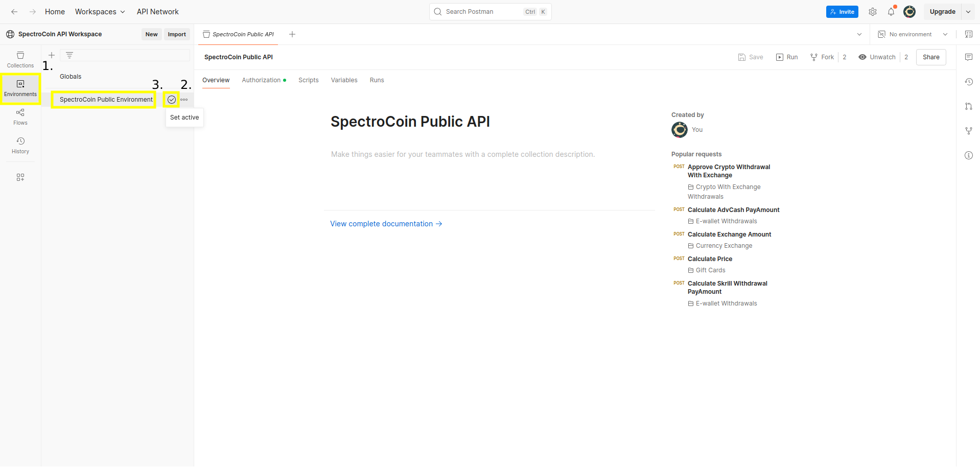The height and width of the screenshot is (468, 980).
Task: Open Environments in the sidebar
Action: tap(20, 88)
